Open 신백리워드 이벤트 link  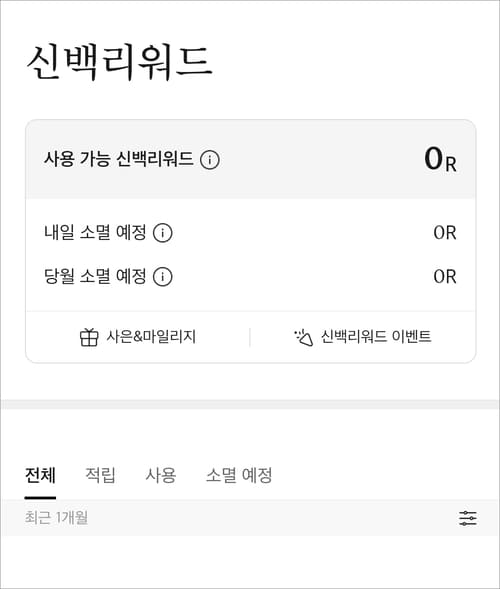pos(376,337)
